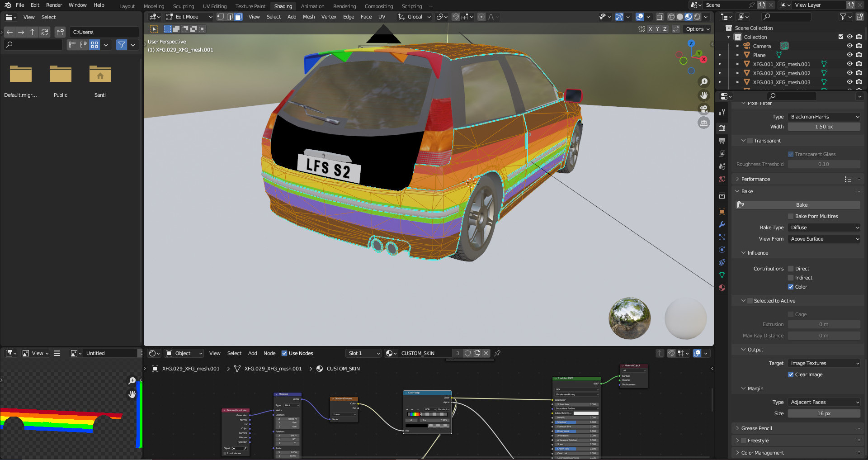Viewport: 868px width, 460px height.
Task: Switch to vertex select mode in viewport header
Action: [221, 17]
